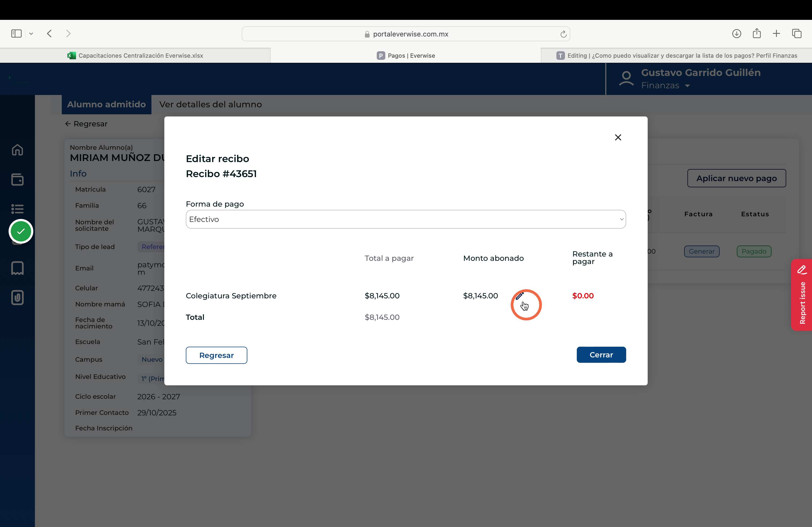Viewport: 812px width, 527px height.
Task: Click the Recibo #43651 heading
Action: [221, 174]
